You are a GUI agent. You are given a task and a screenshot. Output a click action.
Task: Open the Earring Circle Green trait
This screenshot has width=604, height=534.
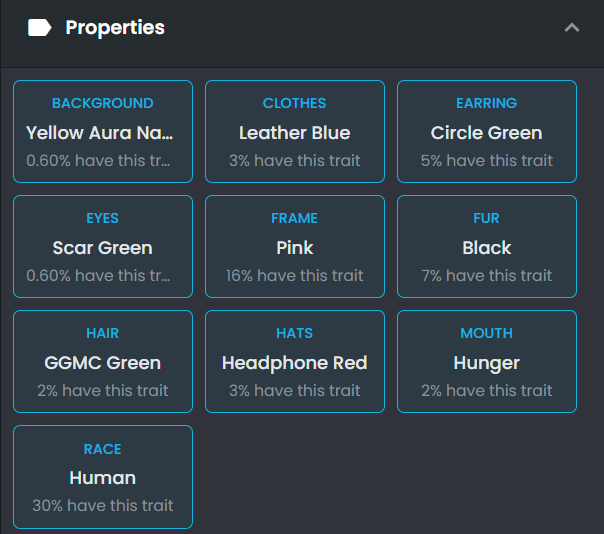(x=487, y=131)
